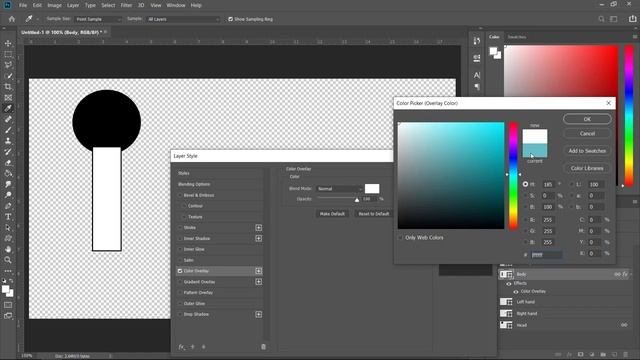The image size is (640, 360).
Task: Open the Eyedropper tool preset dropdown
Action: coord(37,19)
